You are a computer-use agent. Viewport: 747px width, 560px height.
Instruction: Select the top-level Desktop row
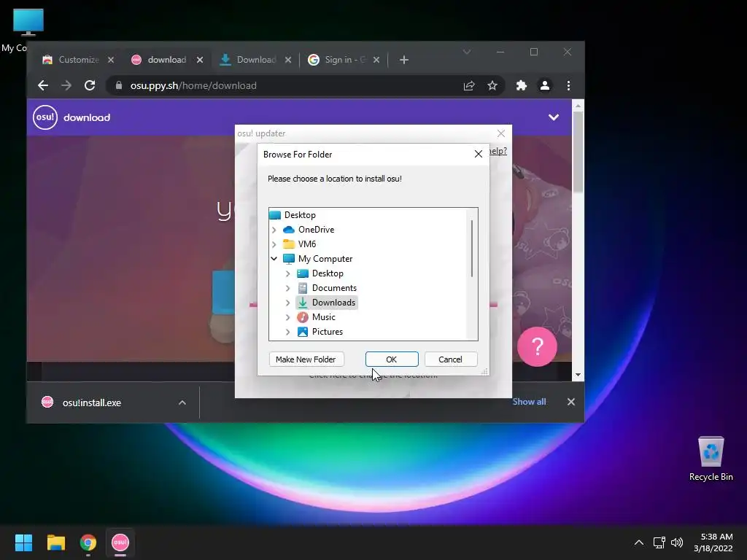point(293,215)
